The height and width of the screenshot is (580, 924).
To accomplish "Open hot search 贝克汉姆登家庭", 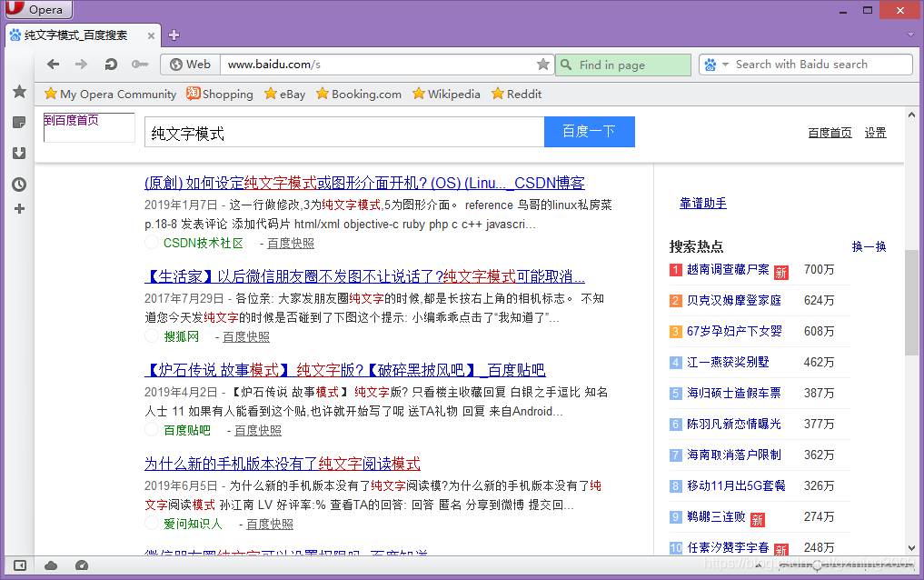I will tap(734, 301).
